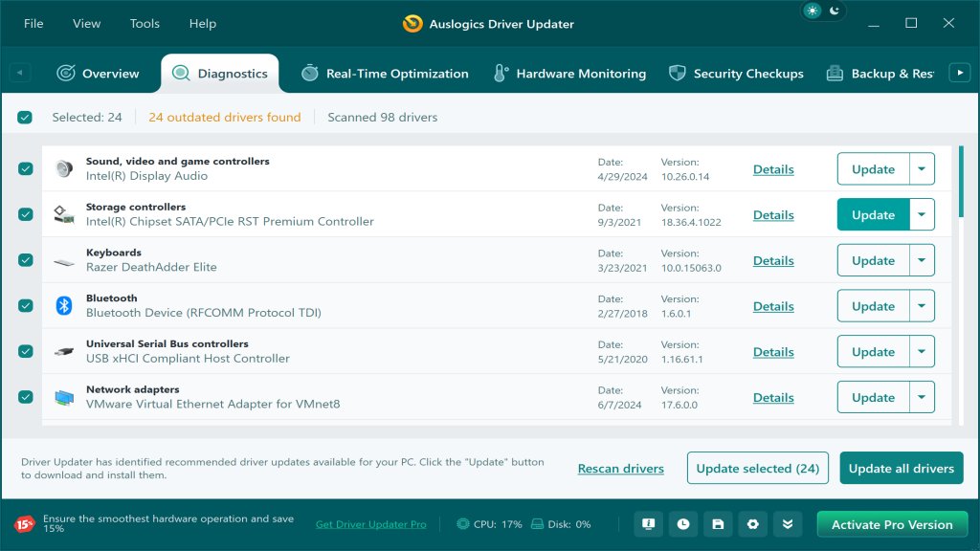Viewport: 980px width, 551px height.
Task: Open the scheduler clock icon
Action: 683,524
